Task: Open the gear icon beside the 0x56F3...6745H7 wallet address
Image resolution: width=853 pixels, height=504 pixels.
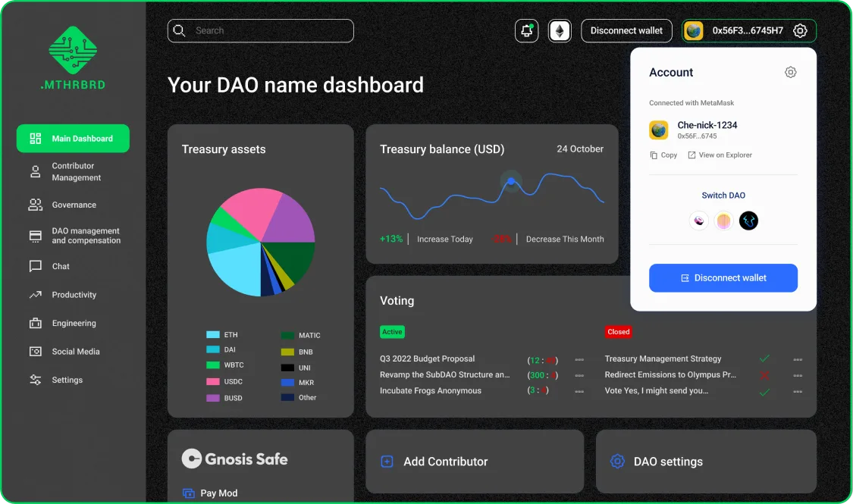Action: tap(800, 30)
